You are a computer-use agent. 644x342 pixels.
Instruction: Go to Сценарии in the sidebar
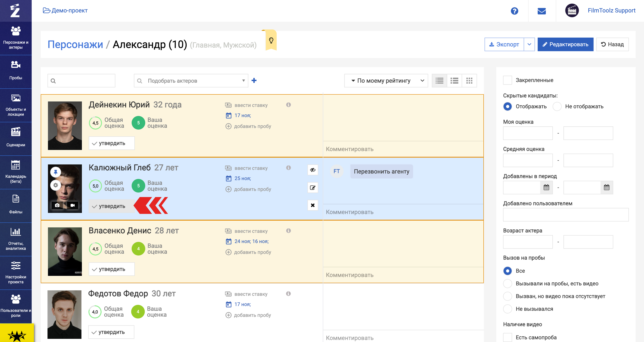(x=16, y=137)
